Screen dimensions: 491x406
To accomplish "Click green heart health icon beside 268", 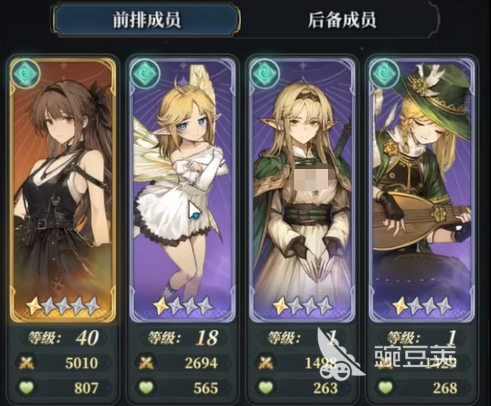I will pos(385,387).
